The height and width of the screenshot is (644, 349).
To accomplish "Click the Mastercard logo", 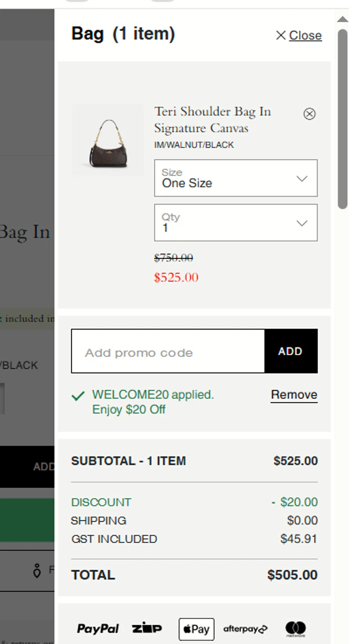I will click(x=296, y=629).
